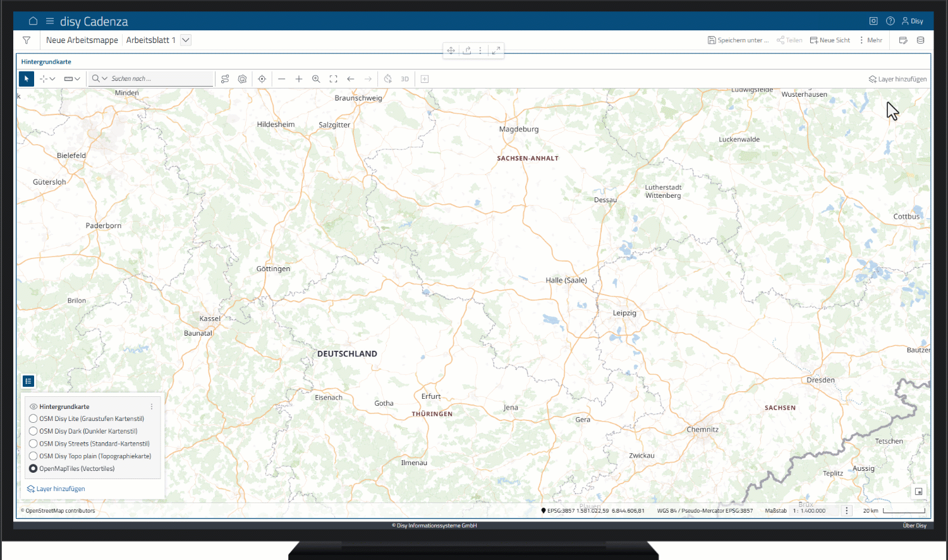This screenshot has width=948, height=560.
Task: Open the filter funnel panel
Action: [x=27, y=40]
